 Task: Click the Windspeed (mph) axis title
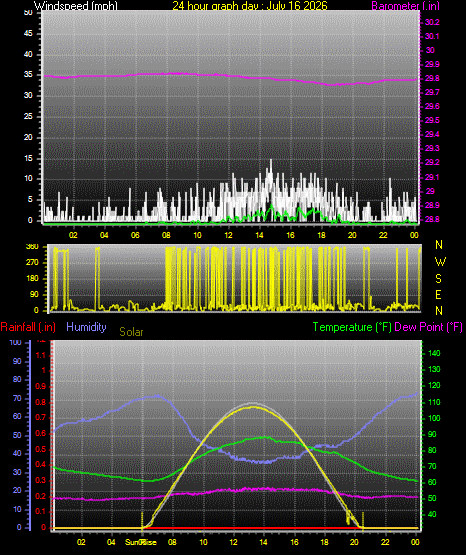76,6
